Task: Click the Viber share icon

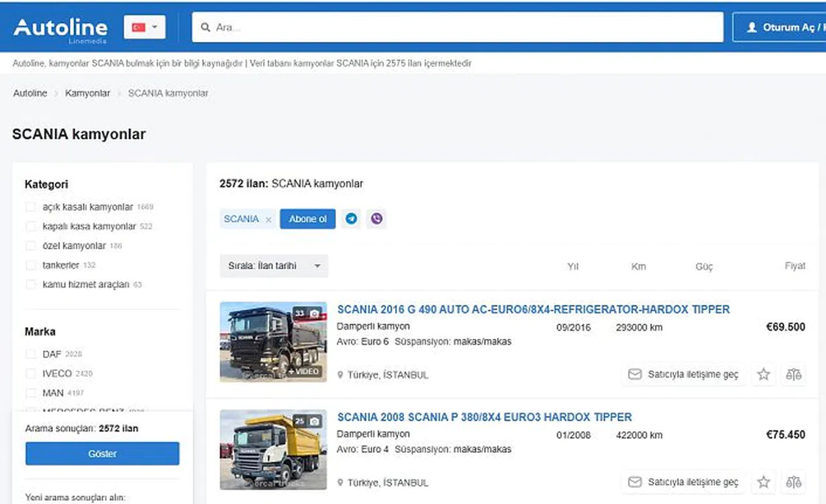Action: (x=377, y=219)
